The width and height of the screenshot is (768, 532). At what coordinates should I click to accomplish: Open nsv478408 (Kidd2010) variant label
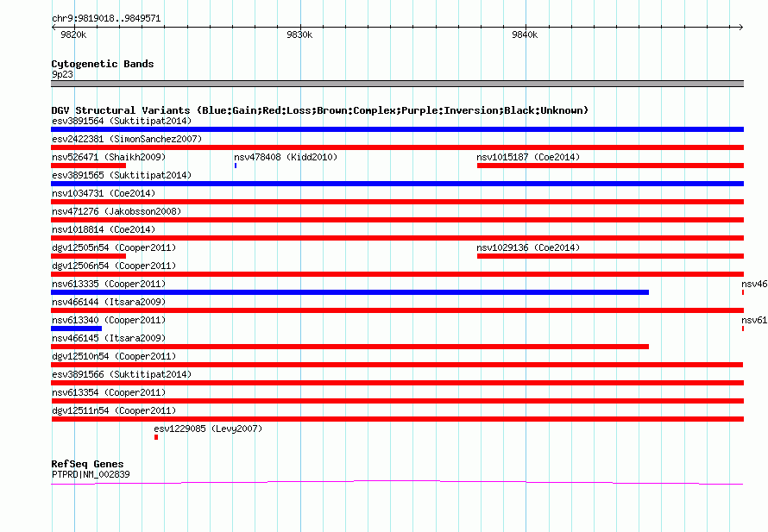tap(286, 157)
